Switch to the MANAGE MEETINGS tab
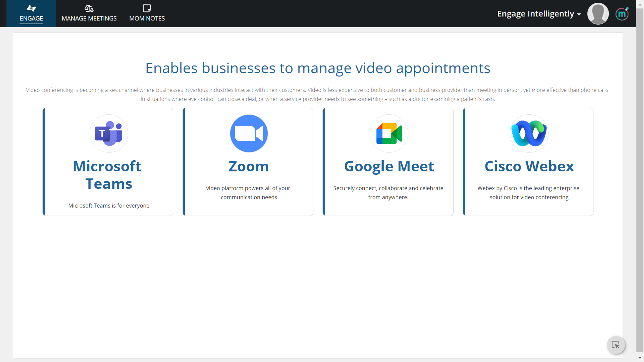644x362 pixels. pos(89,13)
